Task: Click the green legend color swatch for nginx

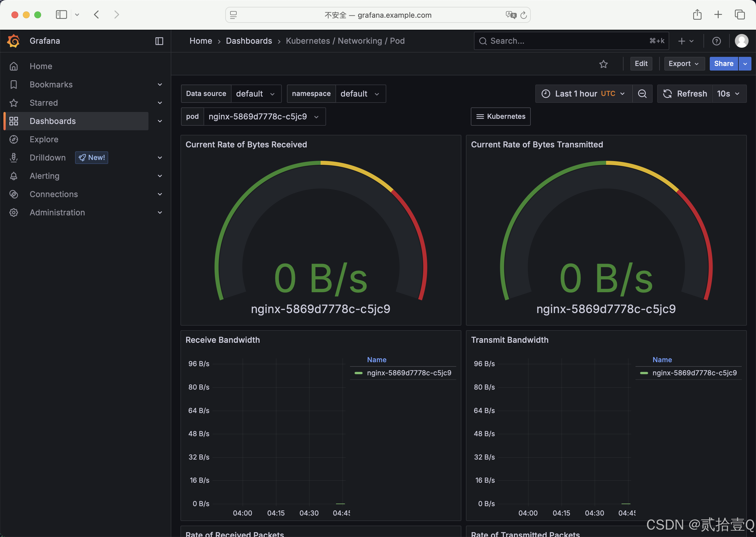Action: [359, 373]
